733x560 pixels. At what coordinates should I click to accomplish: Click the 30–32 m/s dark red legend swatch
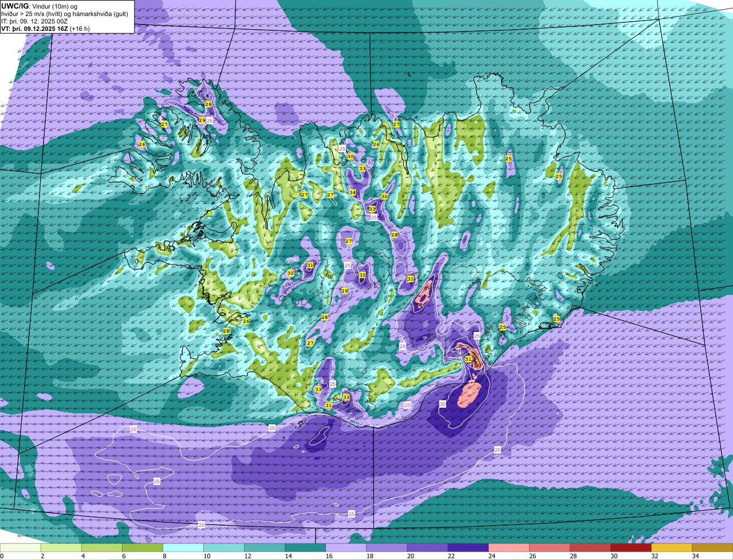630,548
